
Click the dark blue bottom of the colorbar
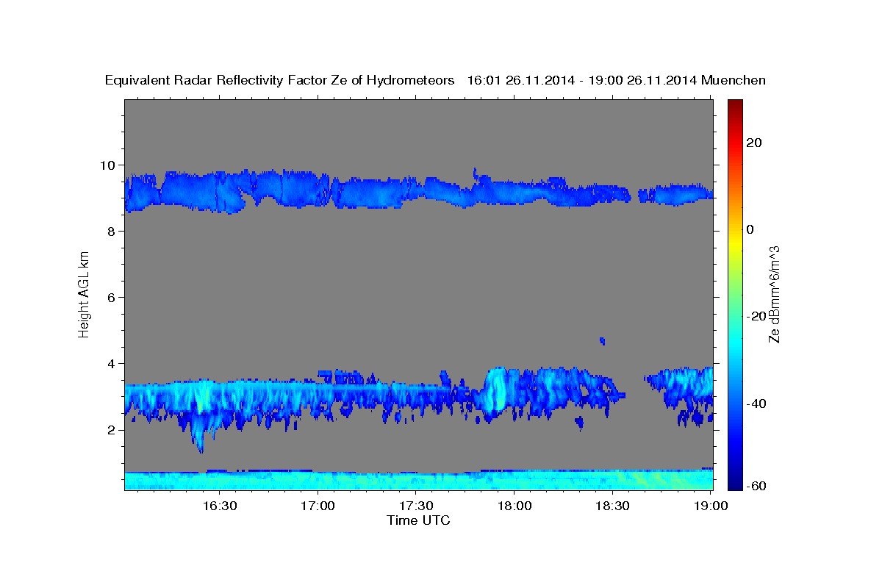735,481
